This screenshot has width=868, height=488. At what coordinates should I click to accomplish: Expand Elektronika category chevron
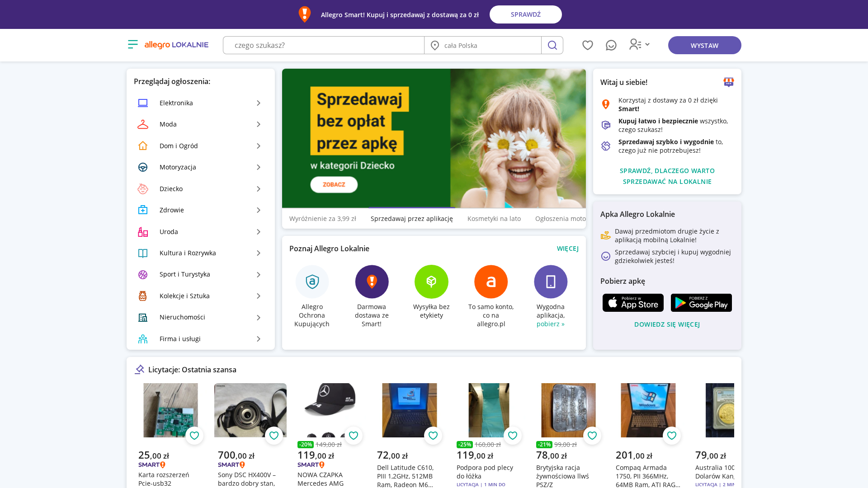coord(259,103)
